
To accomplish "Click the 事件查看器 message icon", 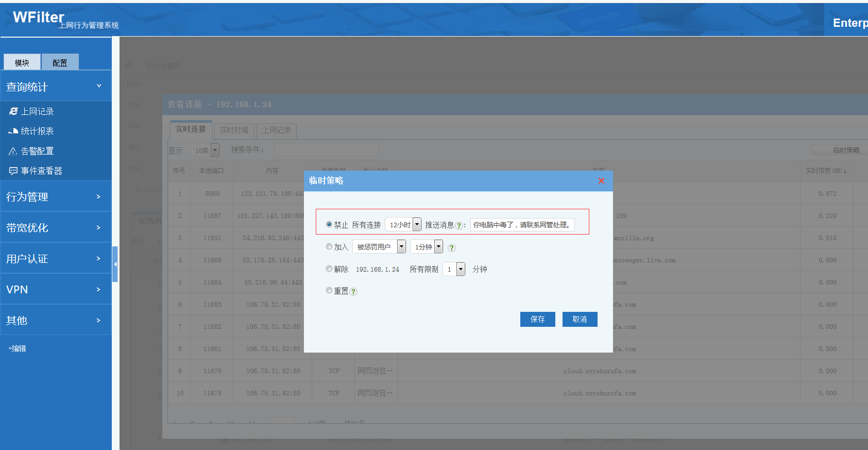I will click(13, 171).
